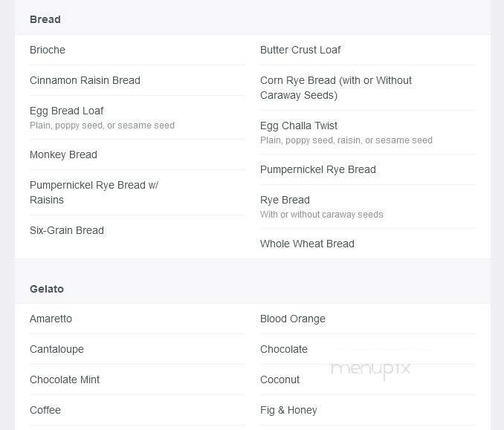Click Rye Bread with caraway option
This screenshot has height=430, width=504.
click(285, 200)
